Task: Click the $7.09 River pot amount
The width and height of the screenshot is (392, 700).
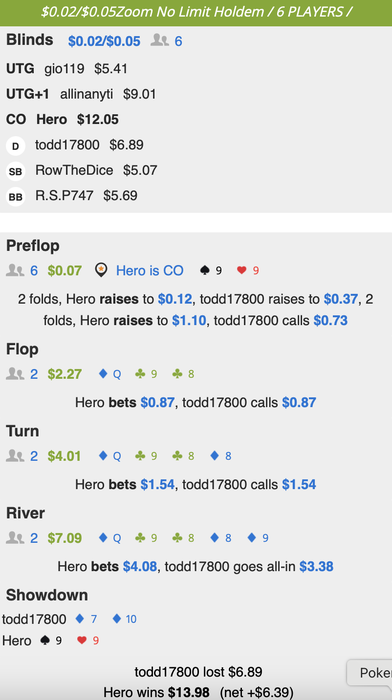Action: [65, 538]
